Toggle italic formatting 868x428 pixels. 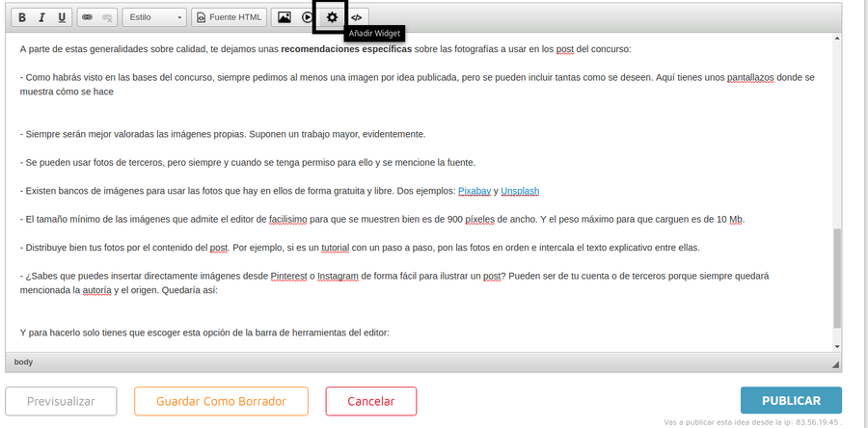coord(42,17)
